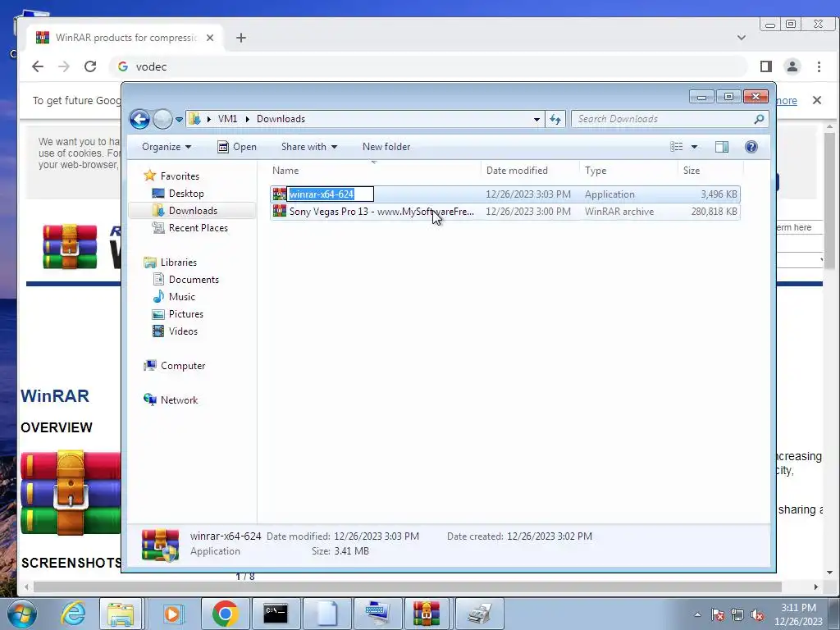The image size is (840, 630).
Task: Open a new Chrome tab
Action: [x=241, y=38]
